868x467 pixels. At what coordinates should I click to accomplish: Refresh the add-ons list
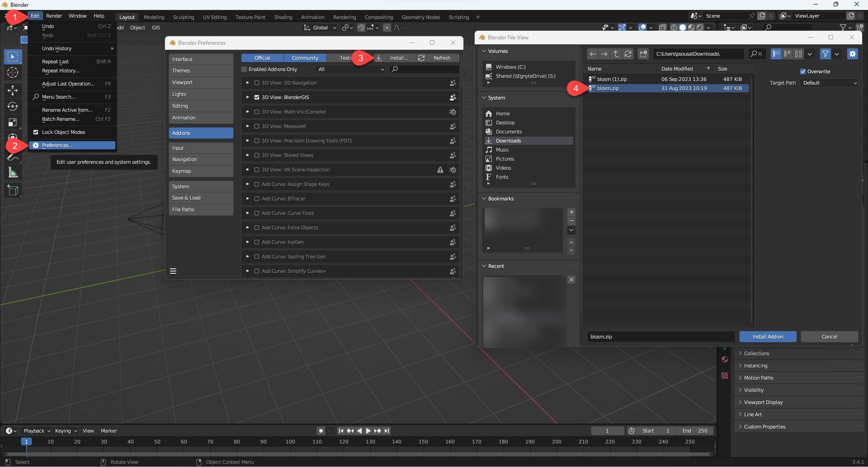pos(437,58)
